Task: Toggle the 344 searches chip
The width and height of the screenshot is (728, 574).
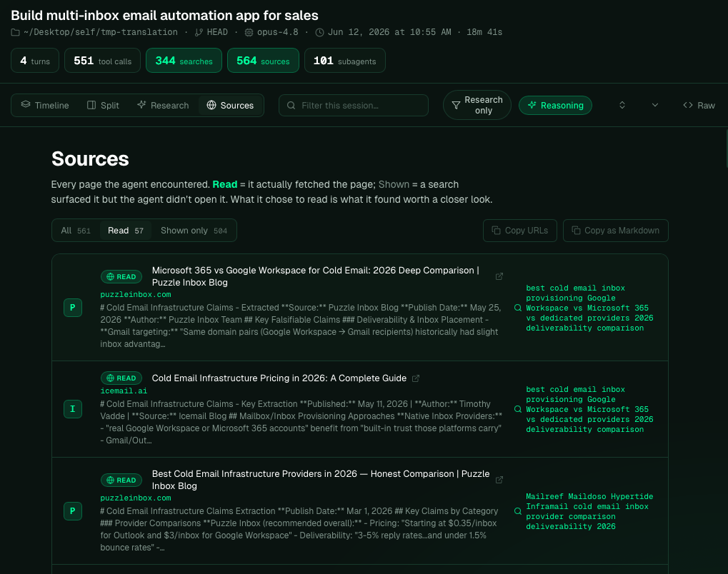Action: (x=184, y=61)
